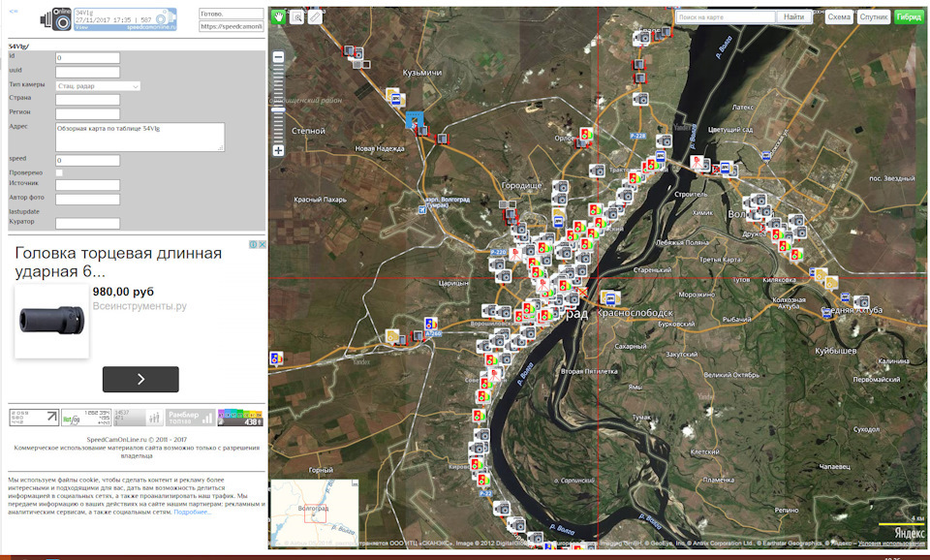
Task: Switch map to Схема view
Action: pos(839,16)
